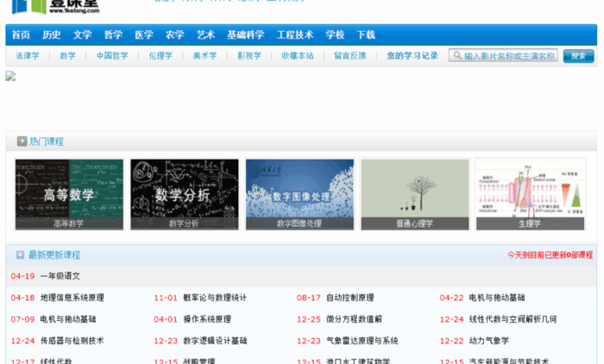Image resolution: width=604 pixels, height=364 pixels.
Task: Open the 数字图像处理 course thumbnail
Action: pyautogui.click(x=299, y=194)
